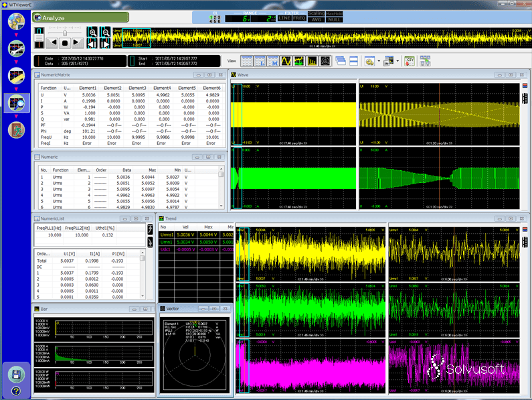Click the zoom in magnifier icon
This screenshot has width=532, height=400.
[92, 32]
